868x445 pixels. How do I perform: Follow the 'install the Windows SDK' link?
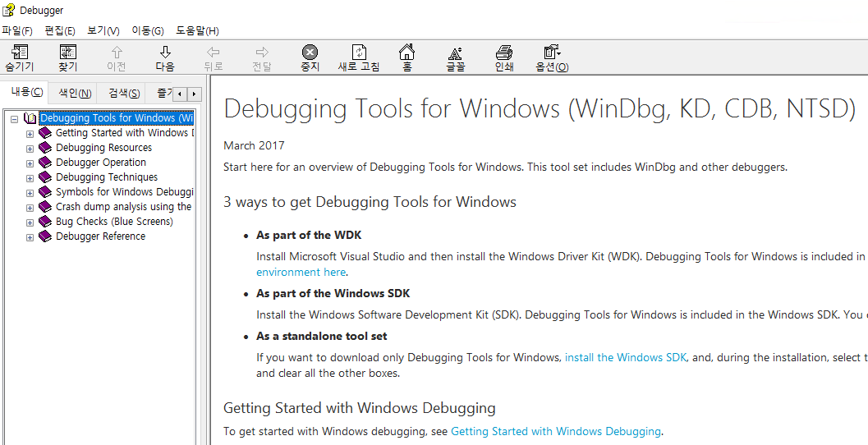point(626,357)
